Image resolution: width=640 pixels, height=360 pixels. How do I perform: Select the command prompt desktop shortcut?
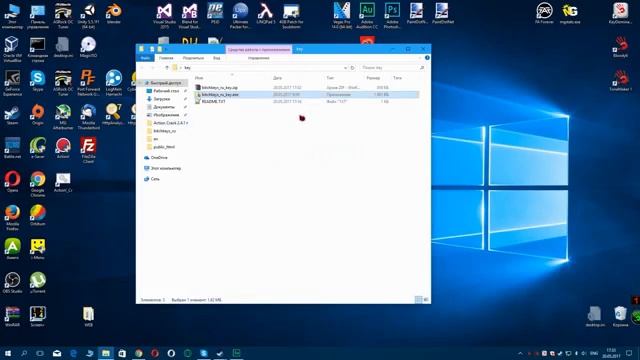(38, 49)
